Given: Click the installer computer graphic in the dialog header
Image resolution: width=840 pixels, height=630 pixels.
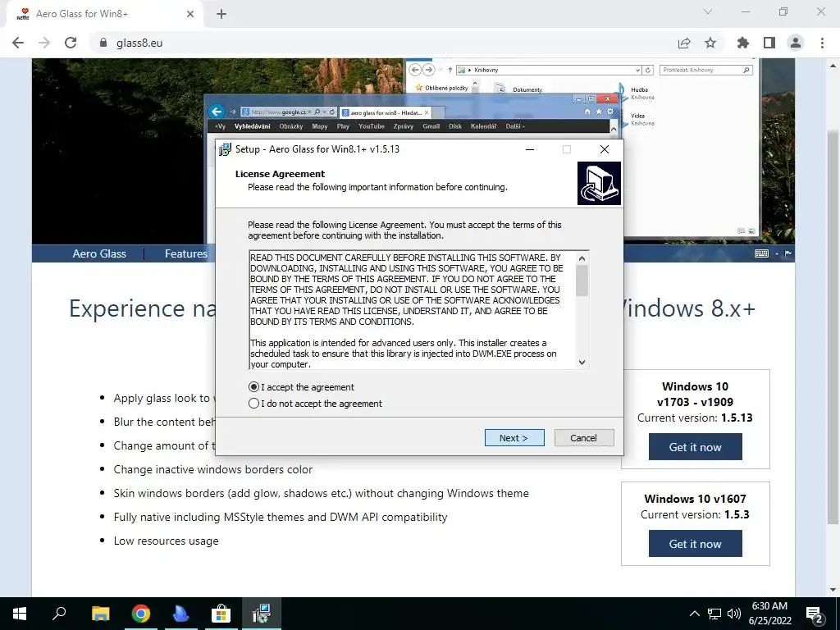Looking at the screenshot, I should (x=599, y=183).
